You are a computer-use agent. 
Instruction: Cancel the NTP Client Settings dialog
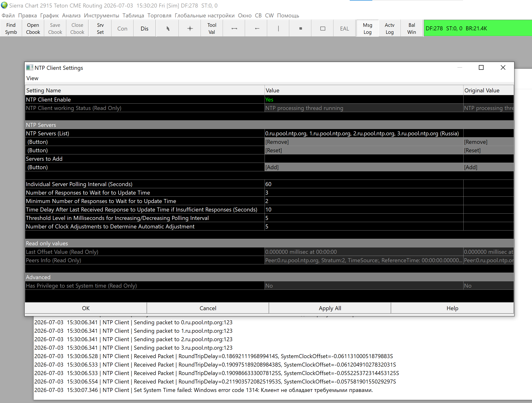pos(208,308)
